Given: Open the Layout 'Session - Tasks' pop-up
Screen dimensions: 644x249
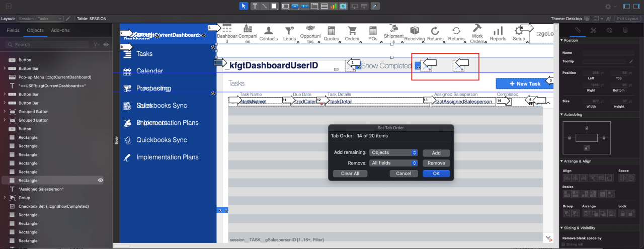Looking at the screenshot, I should click(40, 19).
